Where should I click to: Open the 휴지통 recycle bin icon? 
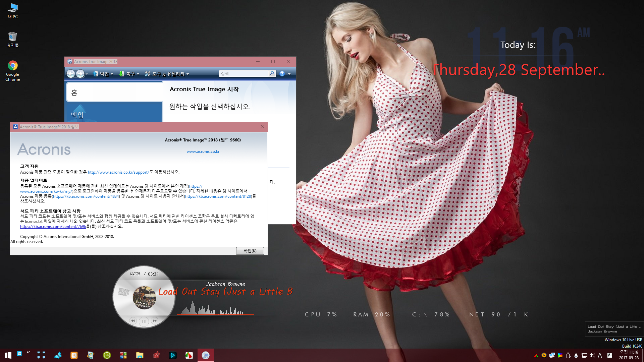(x=13, y=40)
